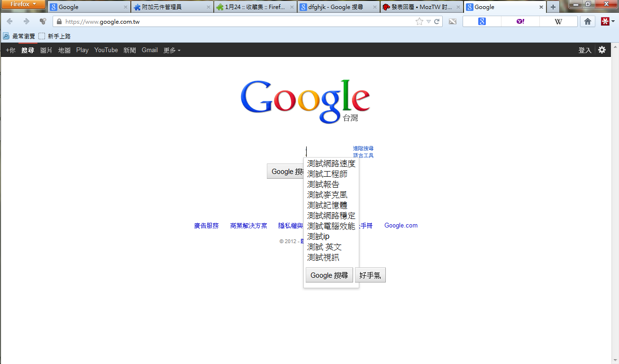This screenshot has height=364, width=619.
Task: Open the mail envelope toolbar icon
Action: (x=453, y=21)
